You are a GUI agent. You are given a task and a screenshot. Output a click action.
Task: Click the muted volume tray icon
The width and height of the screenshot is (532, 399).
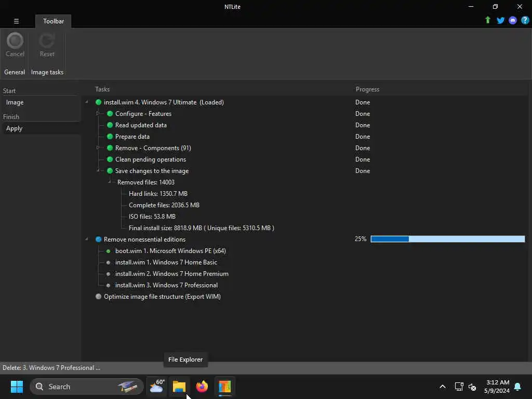(472, 387)
